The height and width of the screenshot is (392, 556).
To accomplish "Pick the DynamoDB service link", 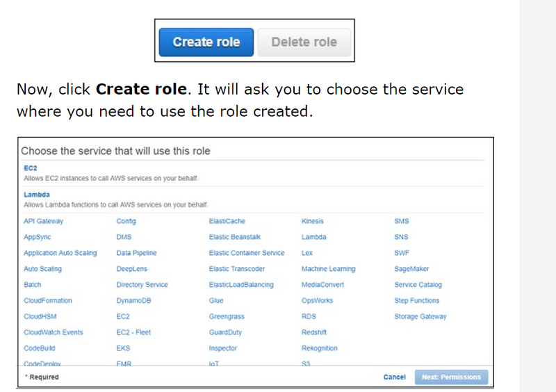I will coord(133,301).
